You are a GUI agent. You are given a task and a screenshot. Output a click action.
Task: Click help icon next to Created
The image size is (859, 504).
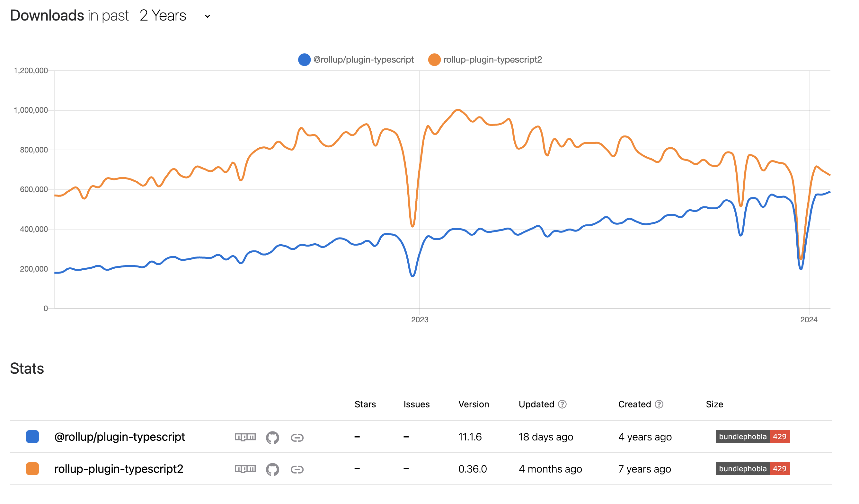(659, 404)
